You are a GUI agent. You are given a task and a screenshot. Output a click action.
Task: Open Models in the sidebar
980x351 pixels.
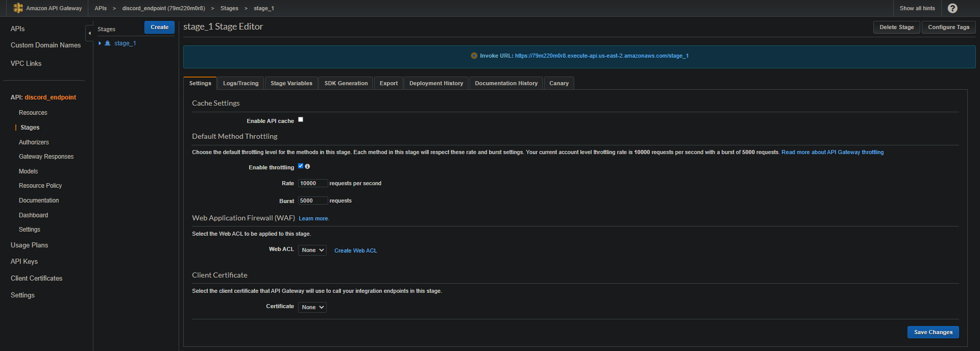point(29,171)
